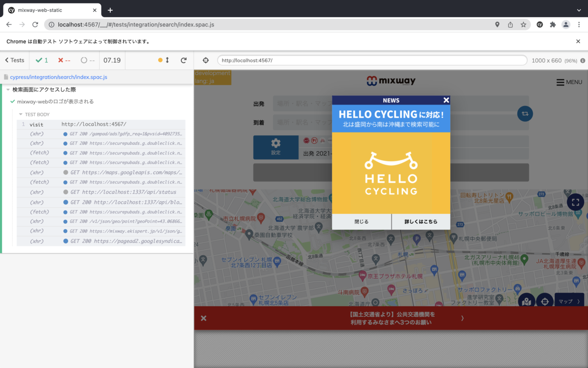Dismiss the red banner with X
This screenshot has height=368, width=588.
203,318
